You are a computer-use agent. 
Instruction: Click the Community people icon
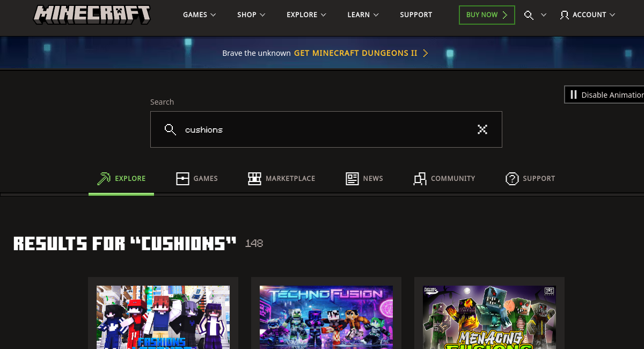(420, 179)
